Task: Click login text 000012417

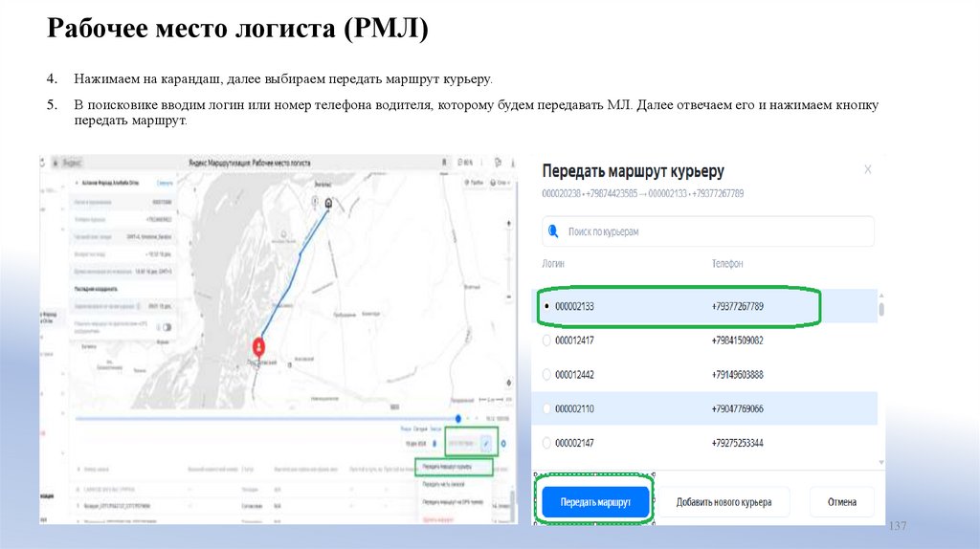Action: 574,340
